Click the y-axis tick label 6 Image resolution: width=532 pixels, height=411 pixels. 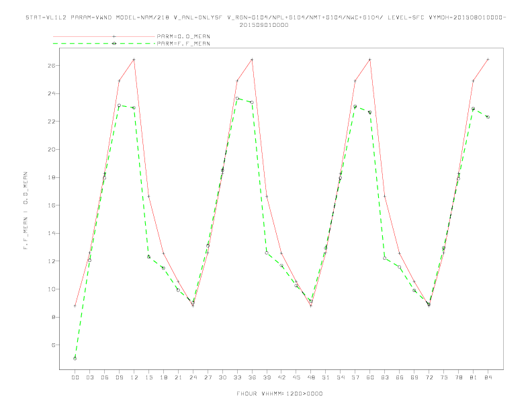coord(53,345)
